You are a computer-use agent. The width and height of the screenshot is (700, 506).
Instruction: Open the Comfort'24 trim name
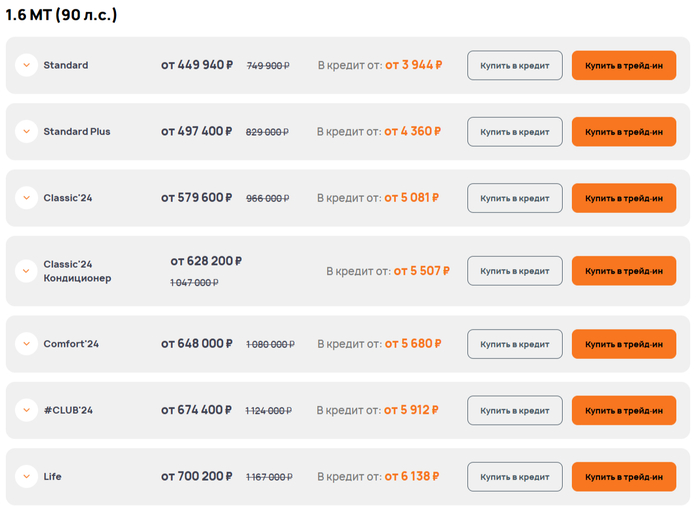coord(71,344)
